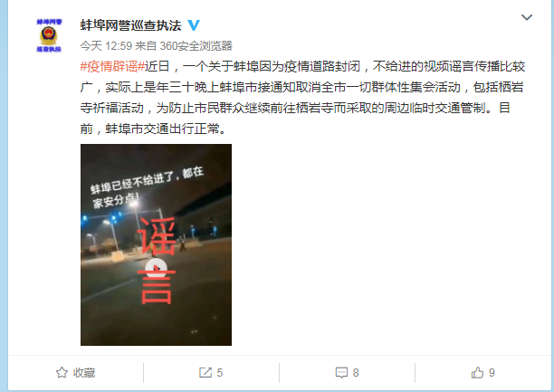Viewport: 554px width, 392px height.
Task: Click the repost share icon
Action: point(205,373)
